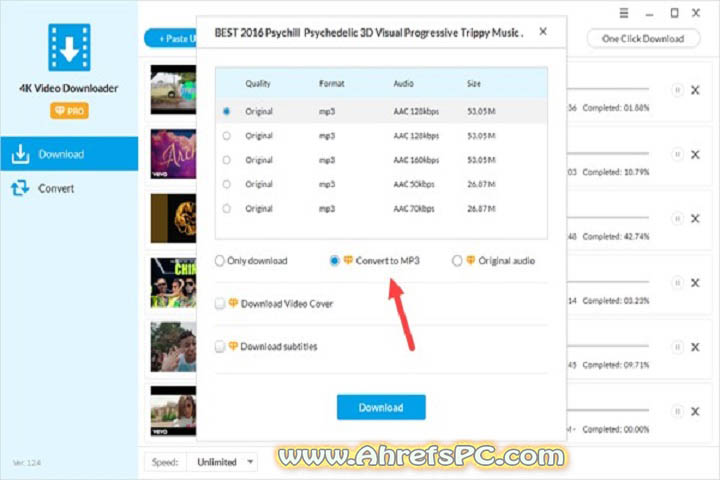This screenshot has width=720, height=480.
Task: Click the Size column header
Action: point(474,84)
